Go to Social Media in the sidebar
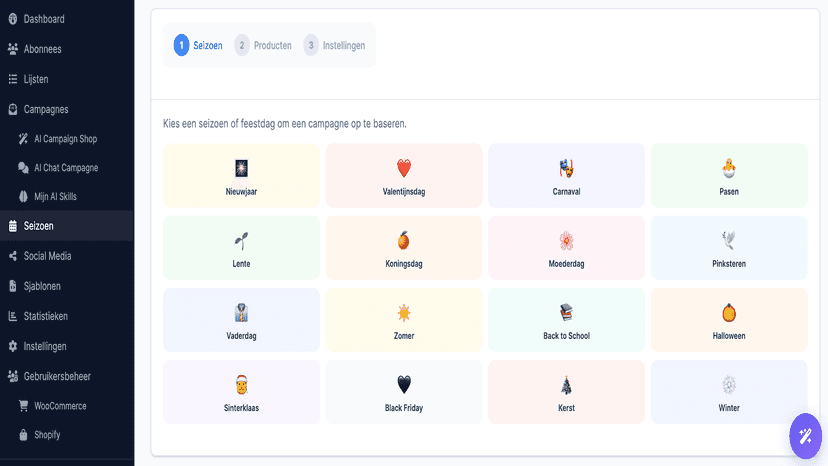The width and height of the screenshot is (828, 466). 67,256
